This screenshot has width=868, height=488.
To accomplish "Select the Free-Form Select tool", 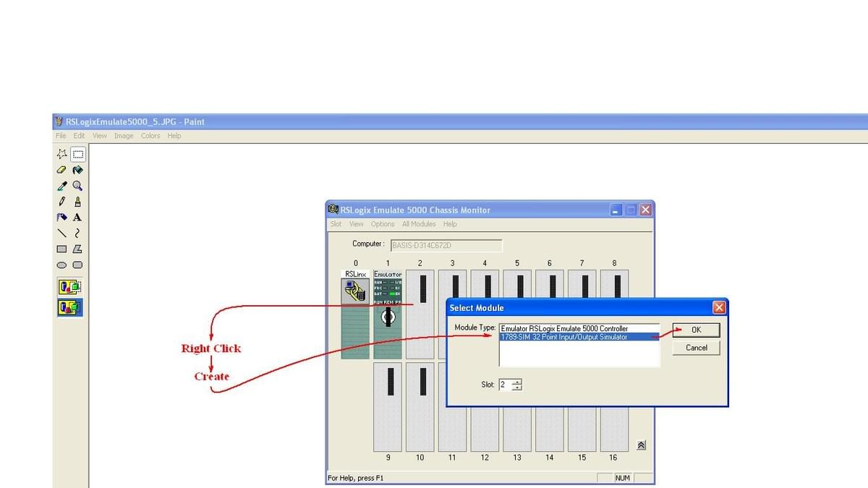I will point(61,153).
